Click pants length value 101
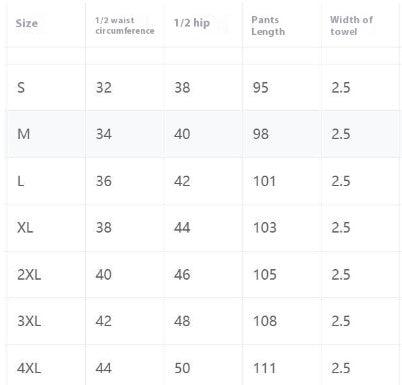 pyautogui.click(x=265, y=181)
